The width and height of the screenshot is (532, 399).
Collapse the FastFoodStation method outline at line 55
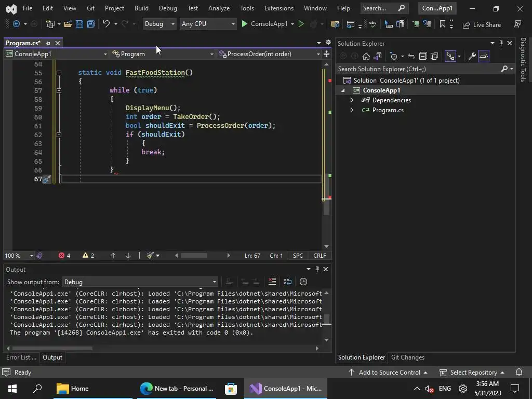pyautogui.click(x=59, y=73)
